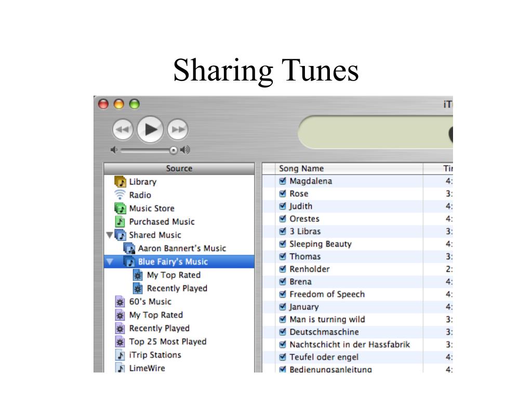Close the iTunes window with red button

[x=103, y=104]
